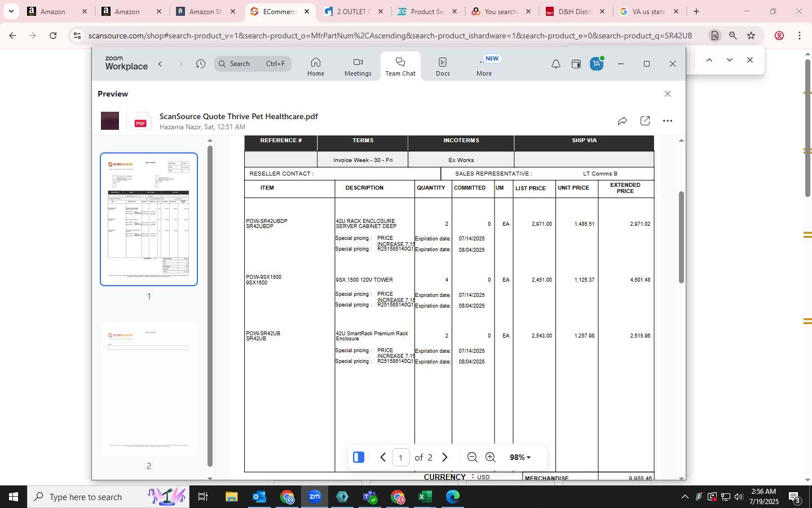Open TA profile avatar menu

pyautogui.click(x=597, y=64)
